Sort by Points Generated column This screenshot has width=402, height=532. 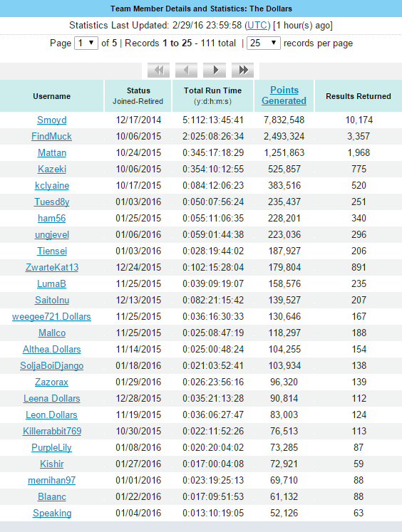(284, 95)
